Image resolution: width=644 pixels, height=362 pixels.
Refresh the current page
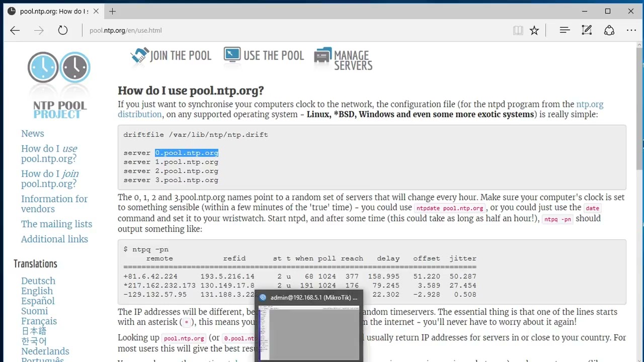click(x=62, y=31)
